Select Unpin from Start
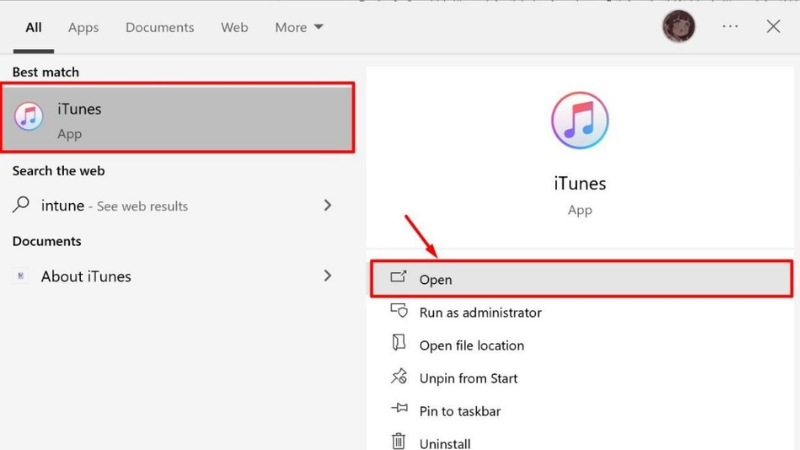 (x=468, y=379)
